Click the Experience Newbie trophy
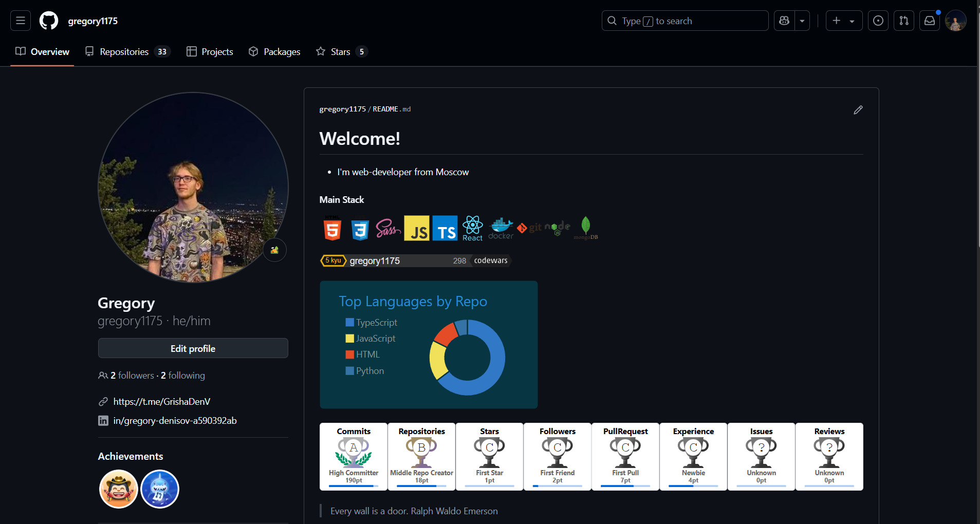Screen dimensions: 980x524 [x=693, y=457]
